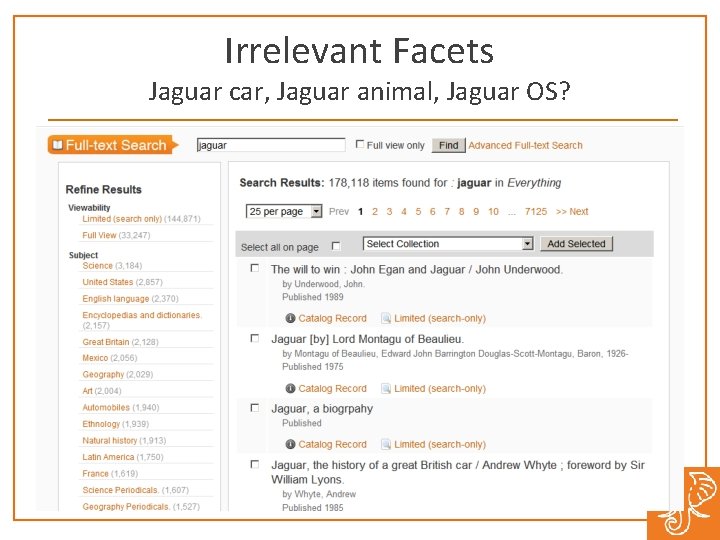Filter by Ethnology subject facet
This screenshot has width=720, height=540.
click(x=101, y=424)
